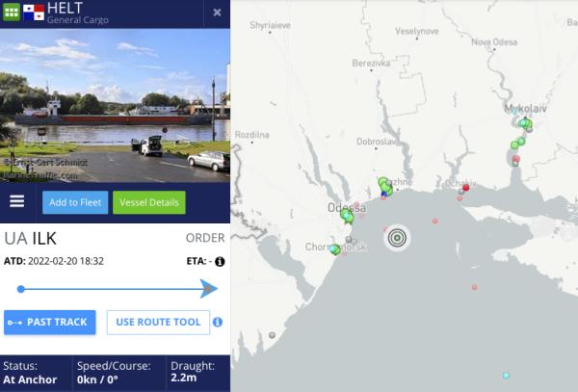
Task: Close the HELT vessel panel
Action: (217, 13)
